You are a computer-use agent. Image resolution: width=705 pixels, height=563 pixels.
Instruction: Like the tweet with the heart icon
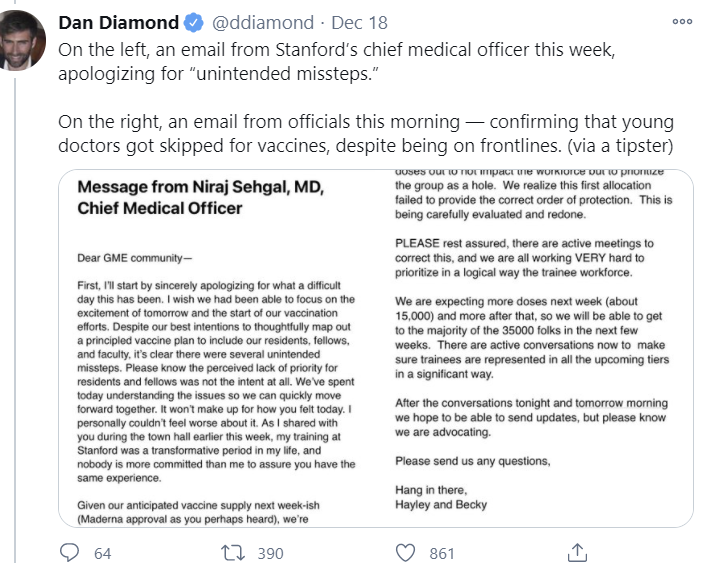coord(405,552)
